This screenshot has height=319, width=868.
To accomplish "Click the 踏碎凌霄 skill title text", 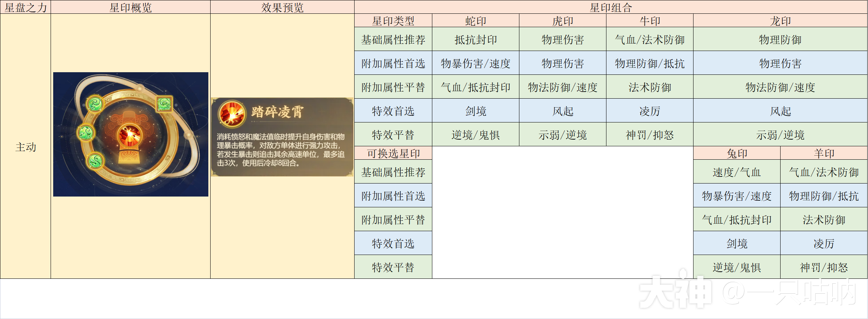I will (x=278, y=112).
